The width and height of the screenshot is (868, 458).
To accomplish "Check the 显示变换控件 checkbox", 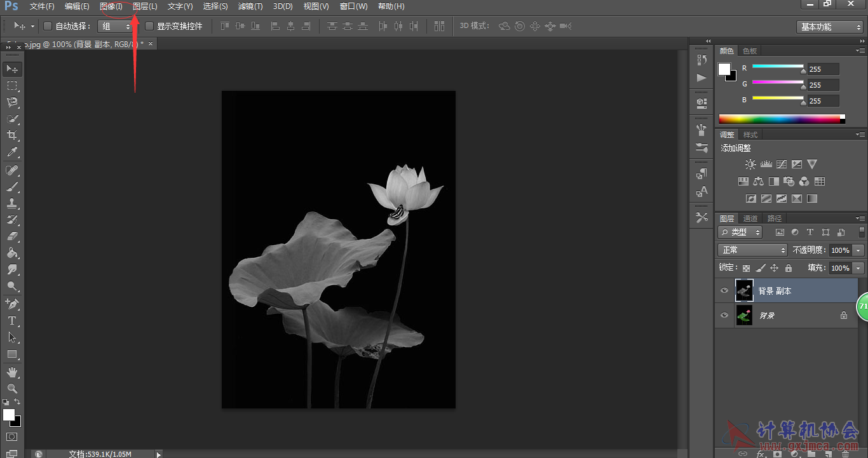I will (x=149, y=27).
